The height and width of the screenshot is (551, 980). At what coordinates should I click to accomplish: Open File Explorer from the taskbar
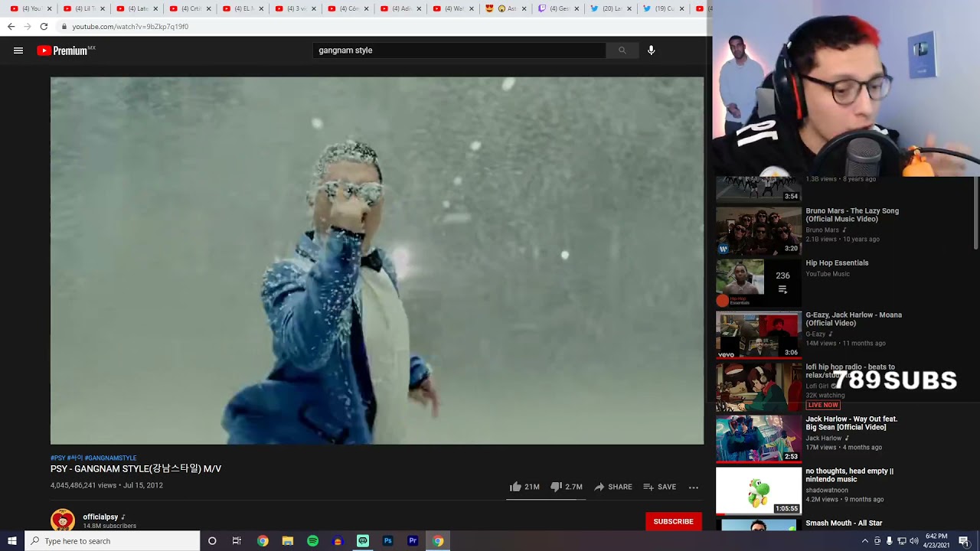tap(288, 541)
